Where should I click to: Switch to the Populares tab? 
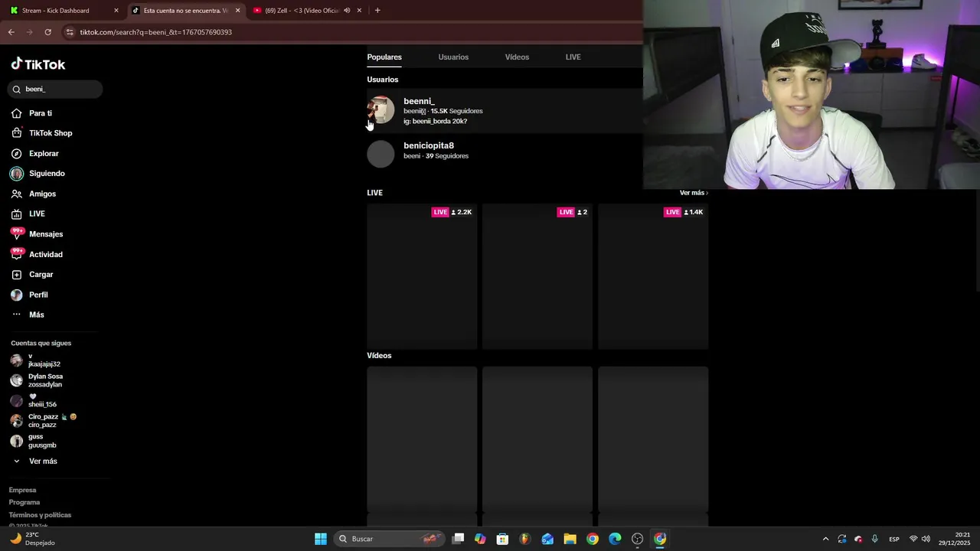(384, 57)
